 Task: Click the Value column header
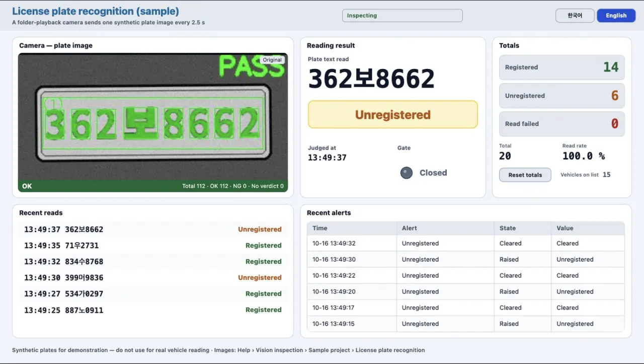click(588, 228)
